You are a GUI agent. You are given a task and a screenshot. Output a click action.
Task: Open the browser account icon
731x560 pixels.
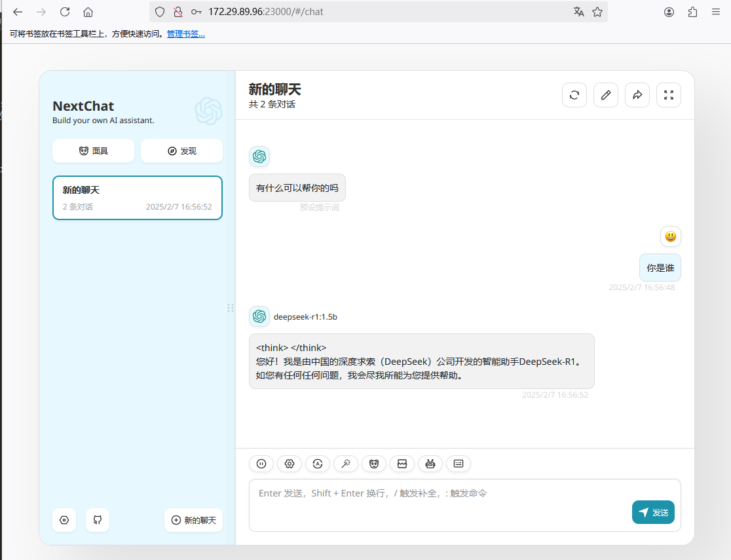pyautogui.click(x=669, y=12)
